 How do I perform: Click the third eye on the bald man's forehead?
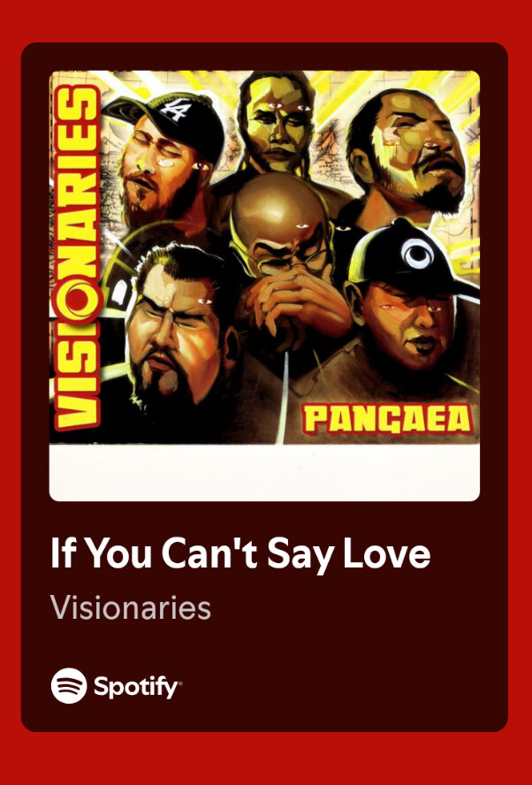(x=301, y=225)
